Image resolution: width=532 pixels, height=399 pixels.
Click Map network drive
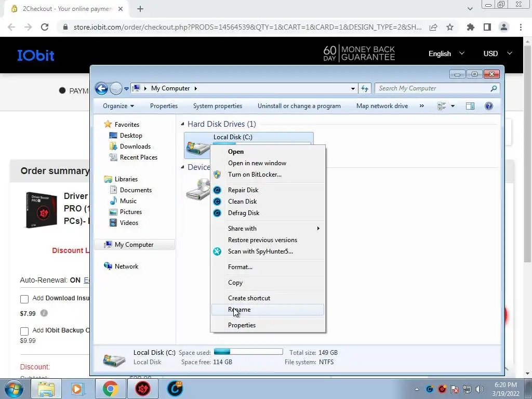click(x=382, y=106)
